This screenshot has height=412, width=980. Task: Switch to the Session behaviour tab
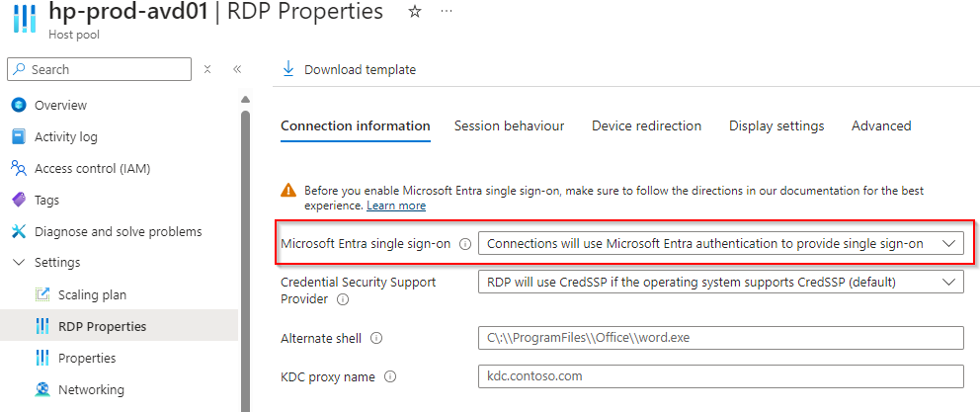click(509, 125)
